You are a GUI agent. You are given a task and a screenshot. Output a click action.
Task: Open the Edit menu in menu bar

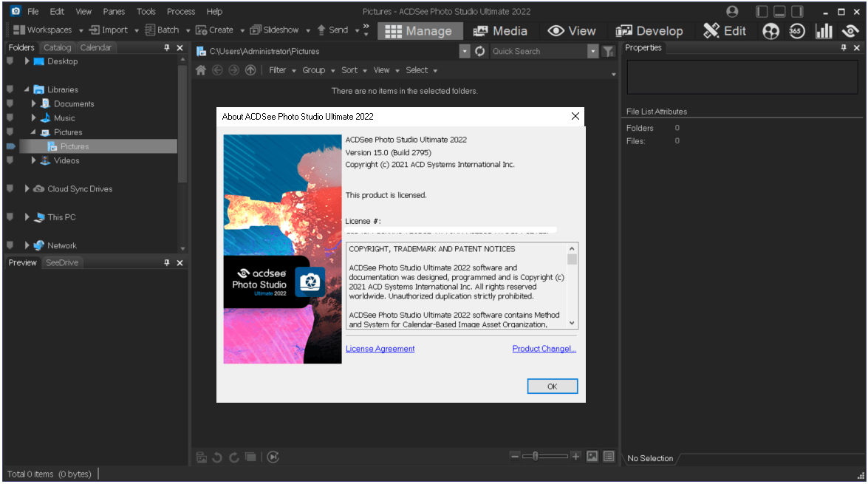click(x=57, y=12)
